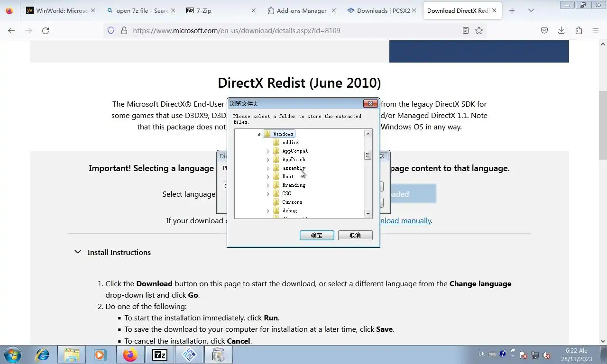Open the extensions puzzle icon
This screenshot has height=364, width=607.
point(579,30)
